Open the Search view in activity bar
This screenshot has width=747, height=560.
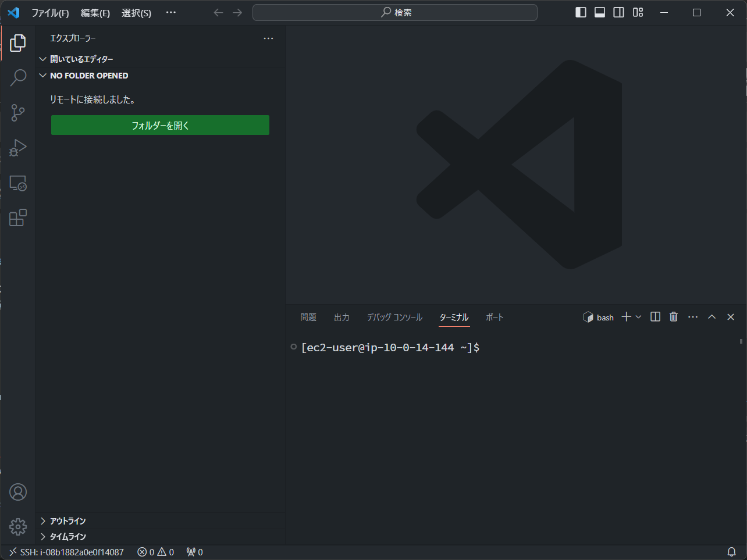18,77
